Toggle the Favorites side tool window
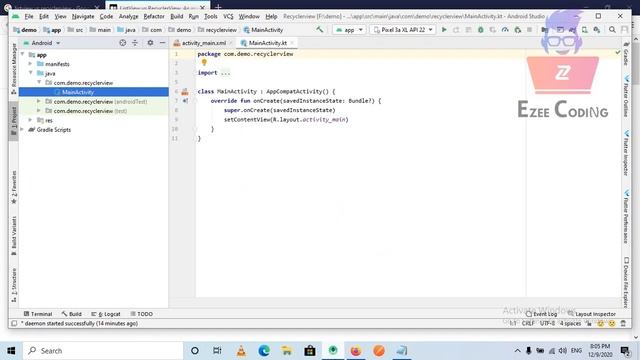The image size is (640, 360). tap(13, 187)
